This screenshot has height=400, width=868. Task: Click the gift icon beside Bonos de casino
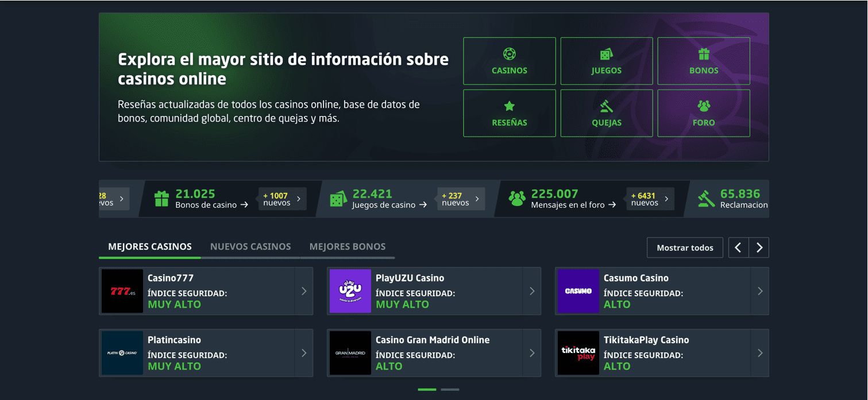[x=163, y=198]
